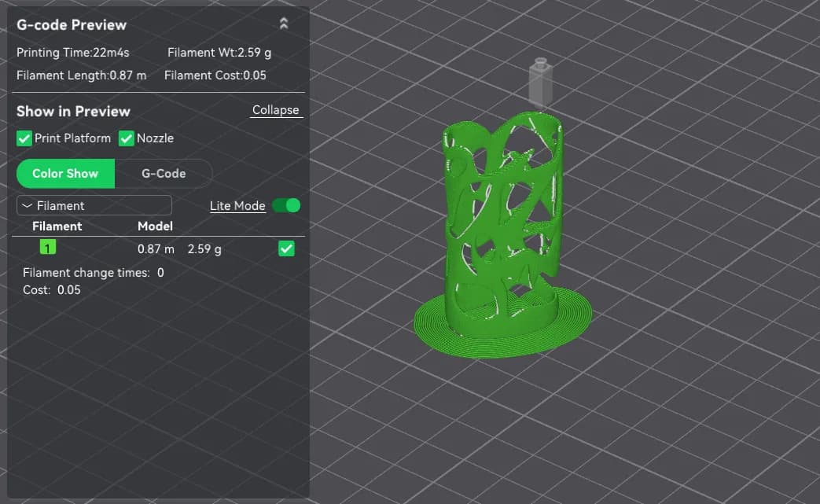Click the Filament column header
The width and height of the screenshot is (820, 504).
57,226
